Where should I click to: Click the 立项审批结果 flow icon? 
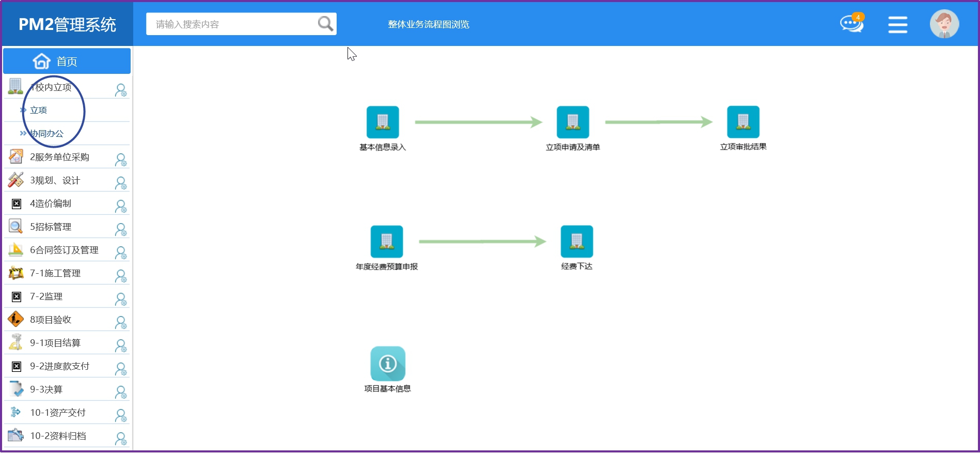743,122
